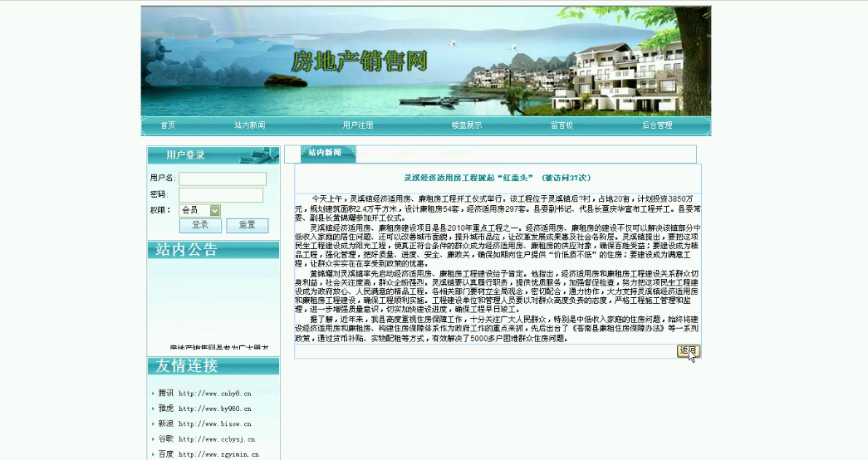Click the scrolling announcement text in 站内公告
868x460 pixels.
coord(219,347)
